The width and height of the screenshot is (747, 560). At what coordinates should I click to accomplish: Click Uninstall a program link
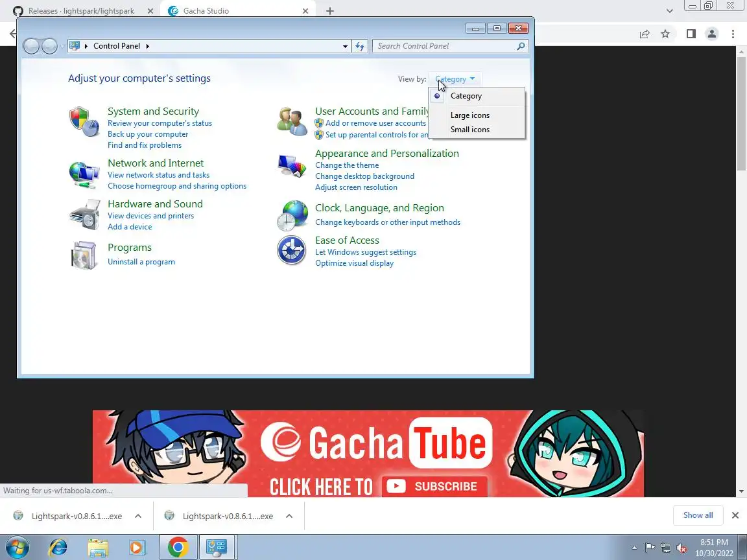141,262
